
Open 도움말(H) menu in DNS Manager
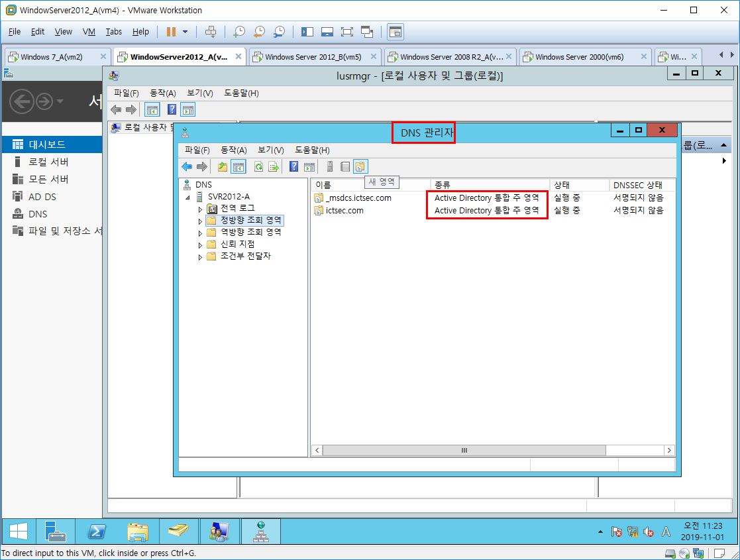point(312,150)
